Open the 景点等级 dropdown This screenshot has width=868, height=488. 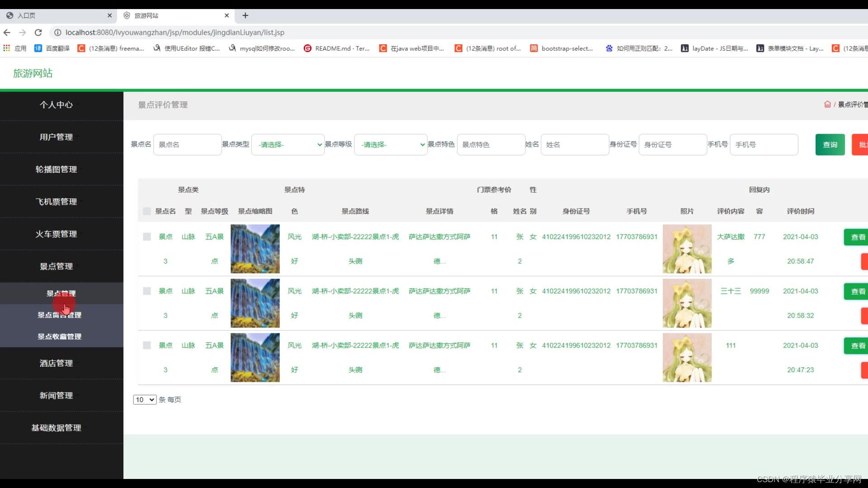[391, 145]
